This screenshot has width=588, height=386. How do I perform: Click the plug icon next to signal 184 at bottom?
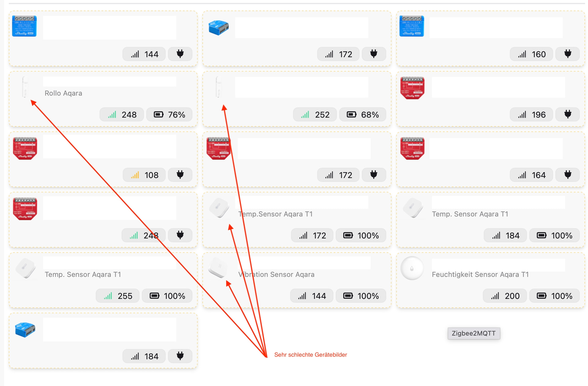(x=180, y=356)
